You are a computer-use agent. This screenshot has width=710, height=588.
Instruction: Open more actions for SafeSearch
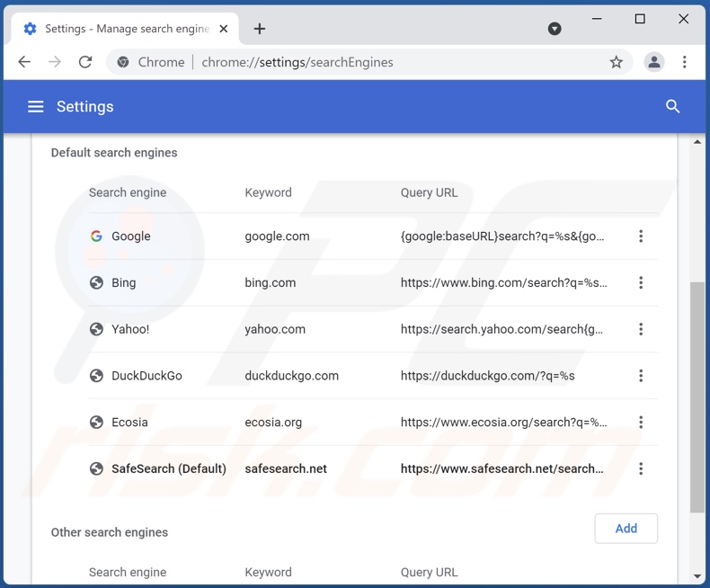(640, 468)
